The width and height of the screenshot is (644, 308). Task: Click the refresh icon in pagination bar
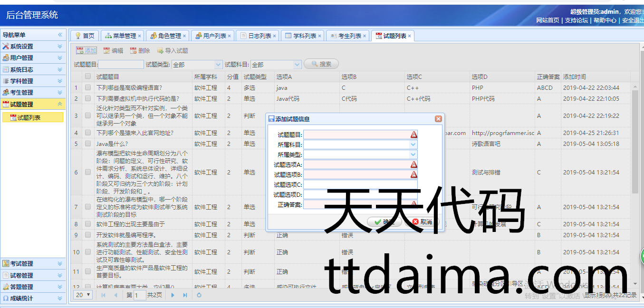coord(199,295)
